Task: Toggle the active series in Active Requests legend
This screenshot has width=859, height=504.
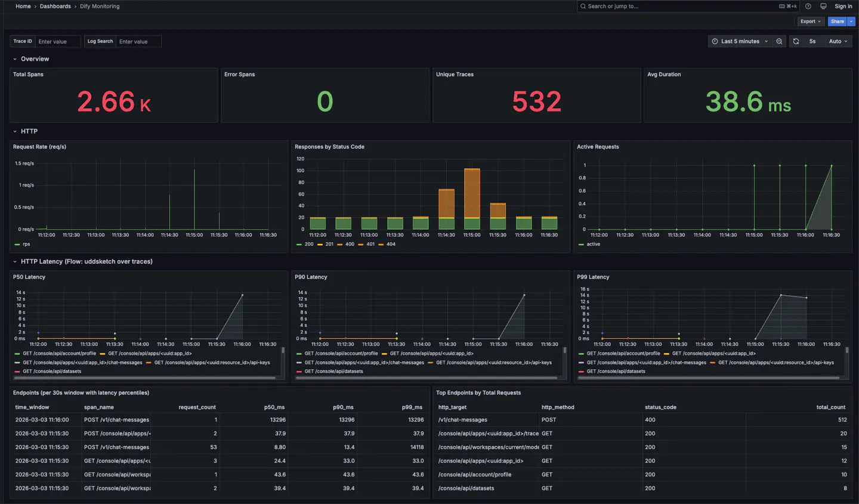Action: 594,244
